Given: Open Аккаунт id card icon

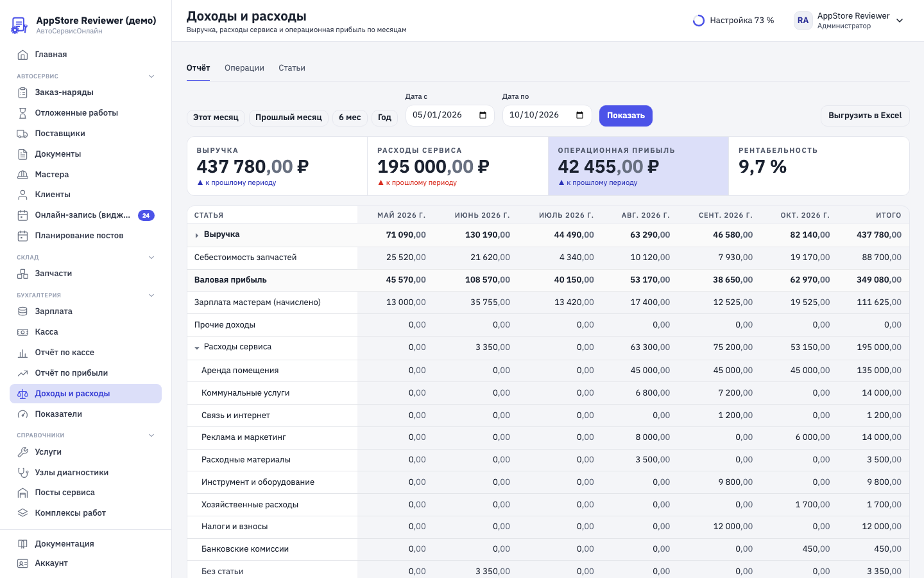Looking at the screenshot, I should click(x=22, y=563).
